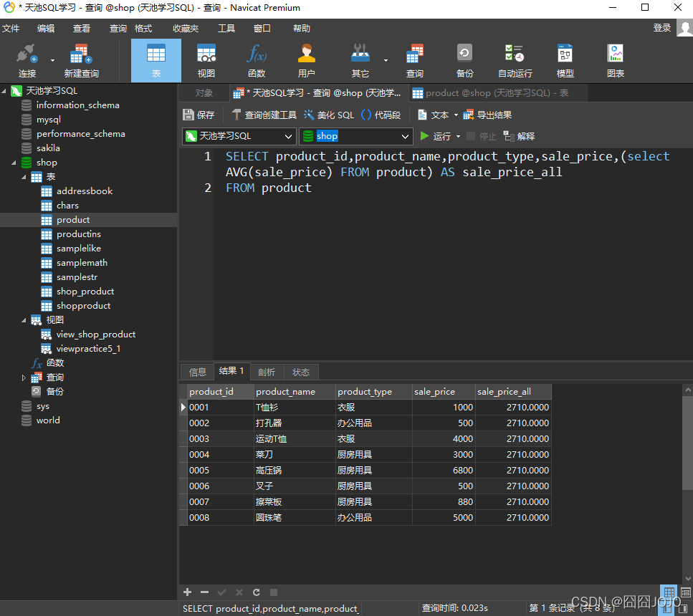Select the 表 table toolbar icon
This screenshot has width=693, height=616.
pyautogui.click(x=156, y=61)
